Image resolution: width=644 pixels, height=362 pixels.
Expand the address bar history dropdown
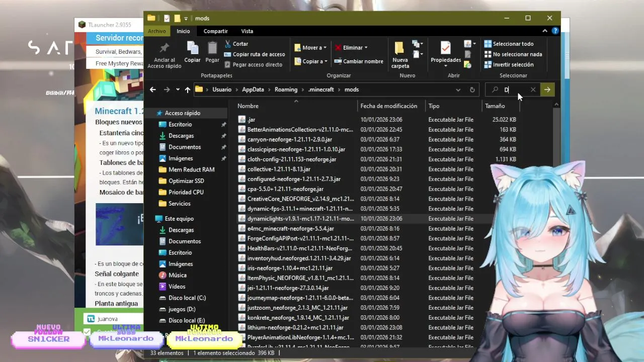tap(458, 89)
